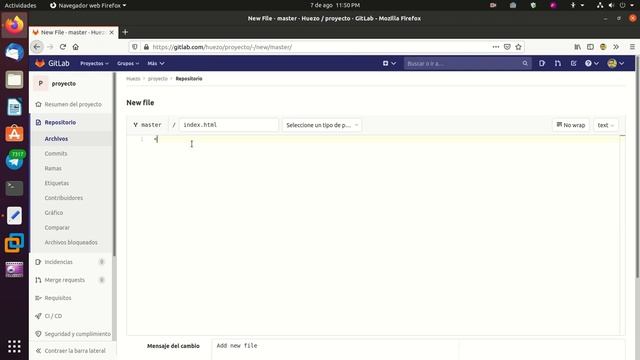The image size is (640, 360).
Task: Open VirtualBox from the dock
Action: [14, 242]
